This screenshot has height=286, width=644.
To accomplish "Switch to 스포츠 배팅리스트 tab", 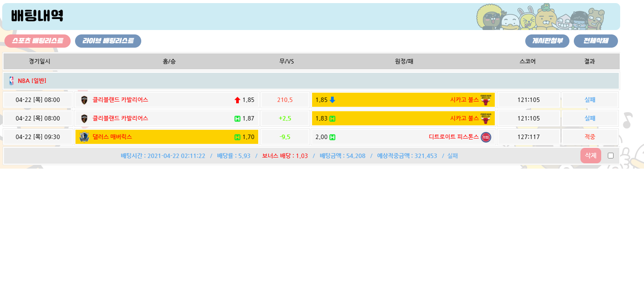I will point(38,41).
